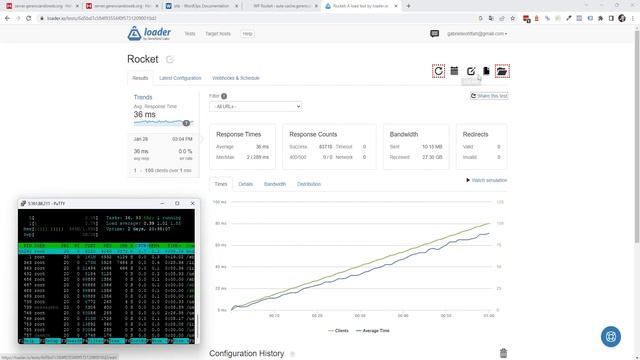Click the PuTTY window title icon
The width and height of the screenshot is (640, 360).
(23, 203)
